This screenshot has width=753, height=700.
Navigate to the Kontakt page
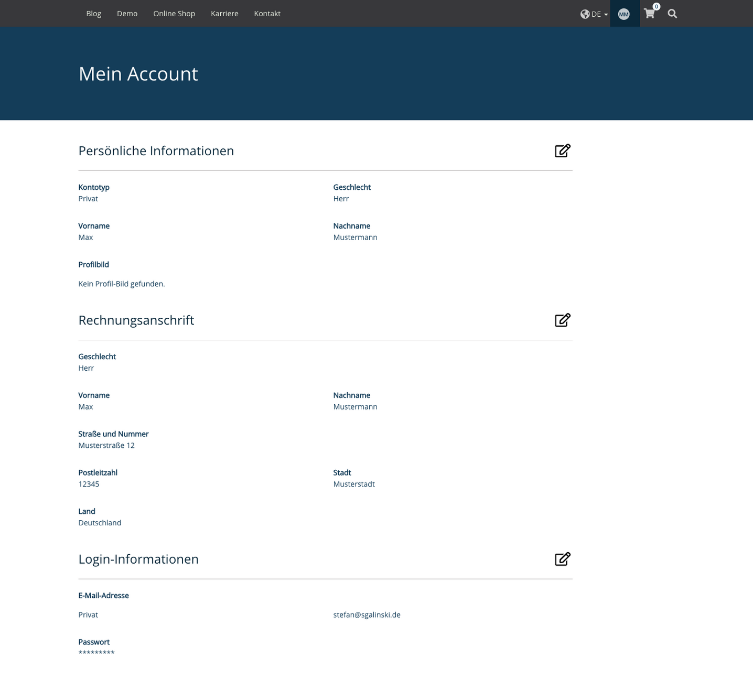(x=267, y=14)
